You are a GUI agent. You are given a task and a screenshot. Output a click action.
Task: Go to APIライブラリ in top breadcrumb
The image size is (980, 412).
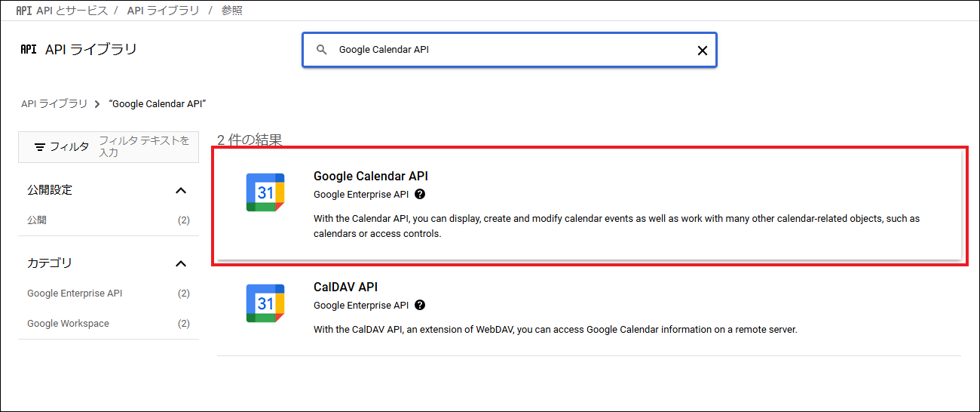click(x=164, y=11)
